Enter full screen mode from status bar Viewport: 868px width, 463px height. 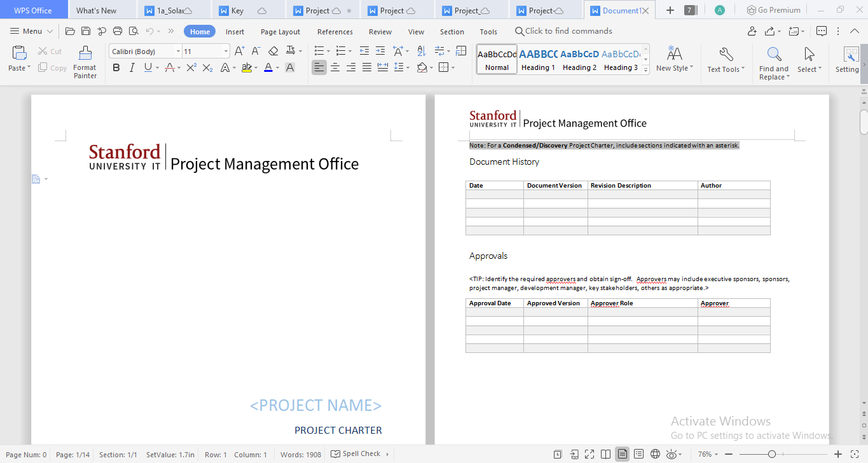click(589, 454)
